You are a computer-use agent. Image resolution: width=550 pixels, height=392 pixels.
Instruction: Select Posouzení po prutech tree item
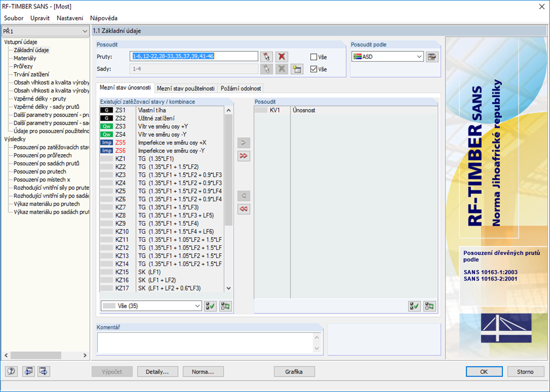[40, 172]
